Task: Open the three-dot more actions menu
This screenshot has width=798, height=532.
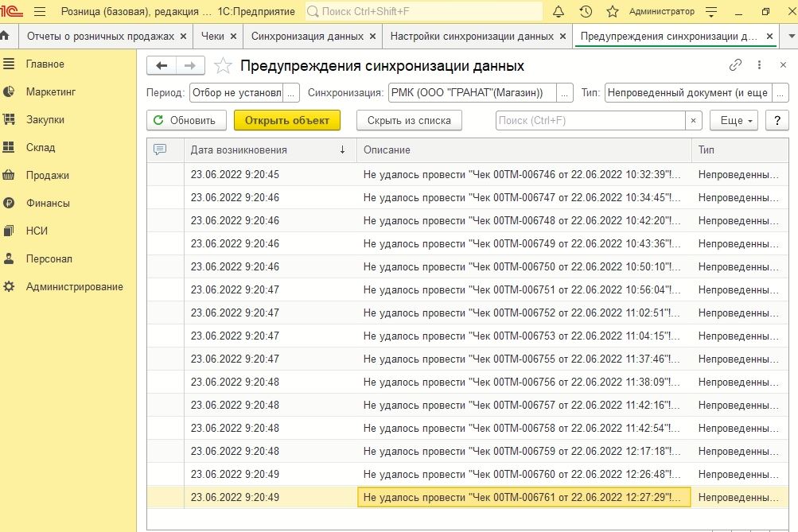Action: 759,66
